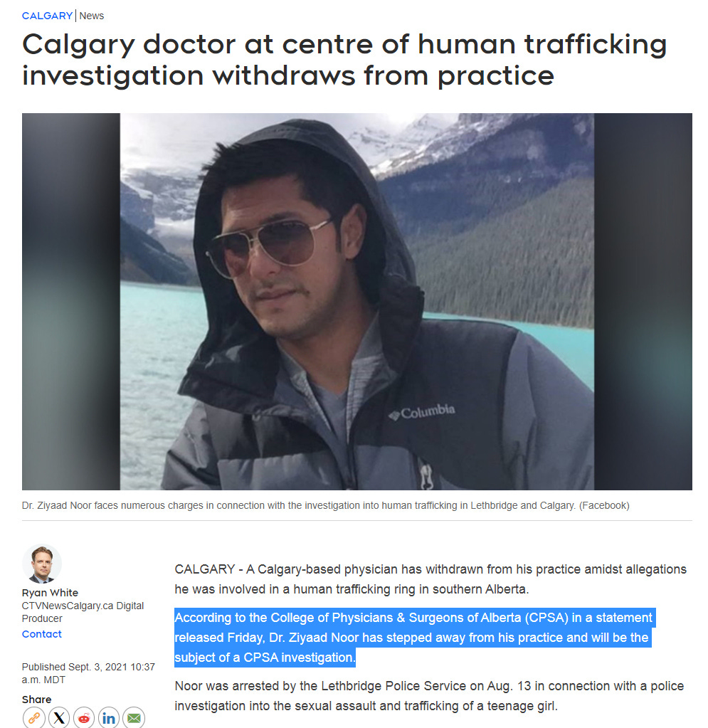
Task: Click the Published Sept. 3, 2021 timestamp
Action: click(88, 673)
